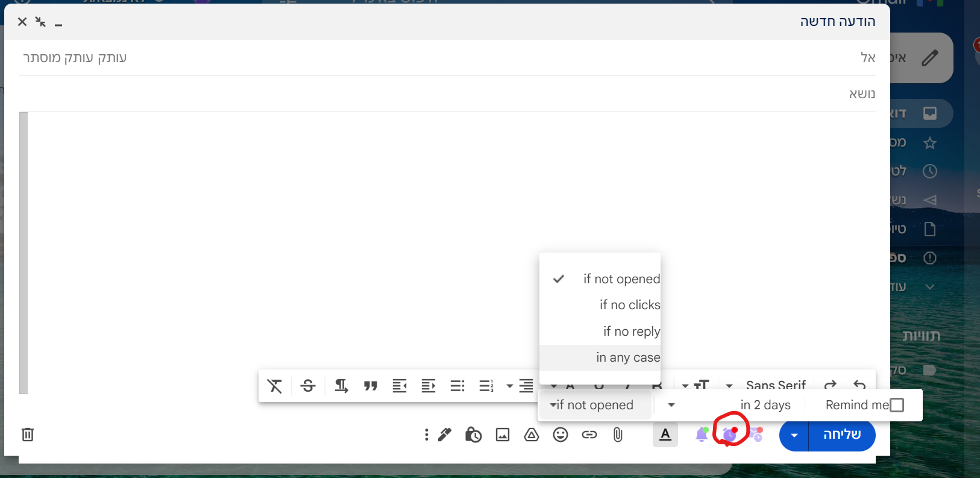
Task: Open Sent arrow icon in Gmail sidebar
Action: [930, 200]
